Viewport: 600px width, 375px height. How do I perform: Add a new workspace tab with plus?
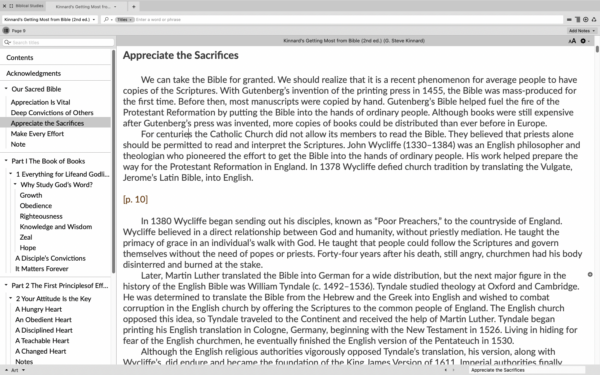pos(134,7)
